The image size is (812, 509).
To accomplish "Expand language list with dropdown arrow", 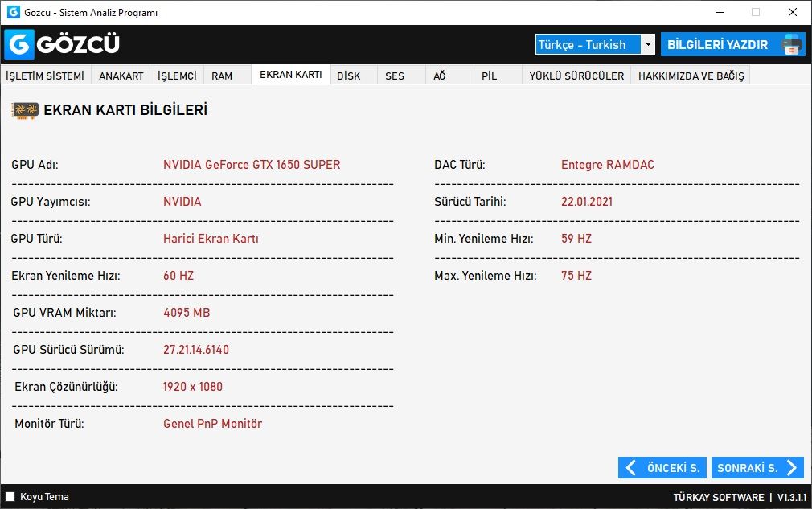I will coord(648,44).
